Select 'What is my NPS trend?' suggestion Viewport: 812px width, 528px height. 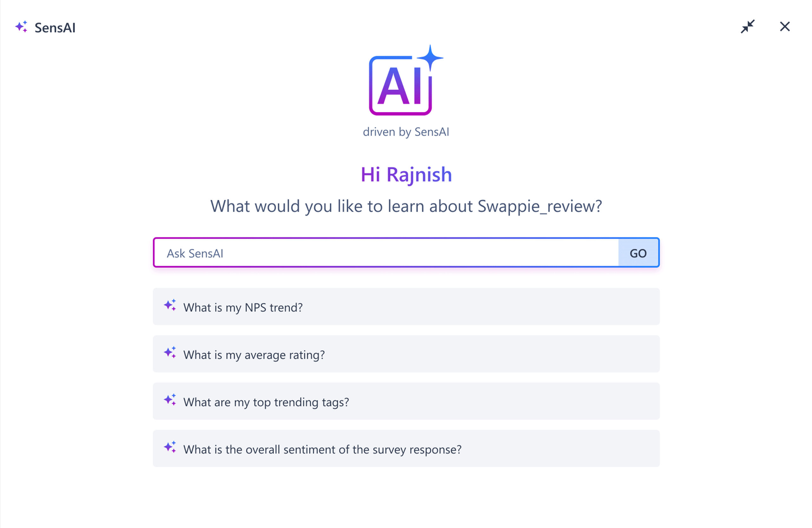pyautogui.click(x=243, y=307)
